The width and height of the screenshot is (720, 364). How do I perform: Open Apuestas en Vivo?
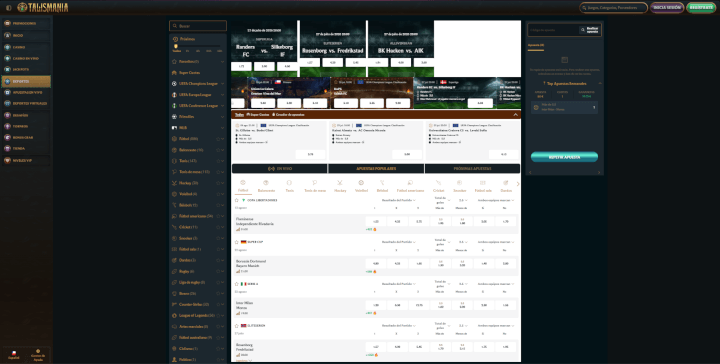(x=26, y=92)
